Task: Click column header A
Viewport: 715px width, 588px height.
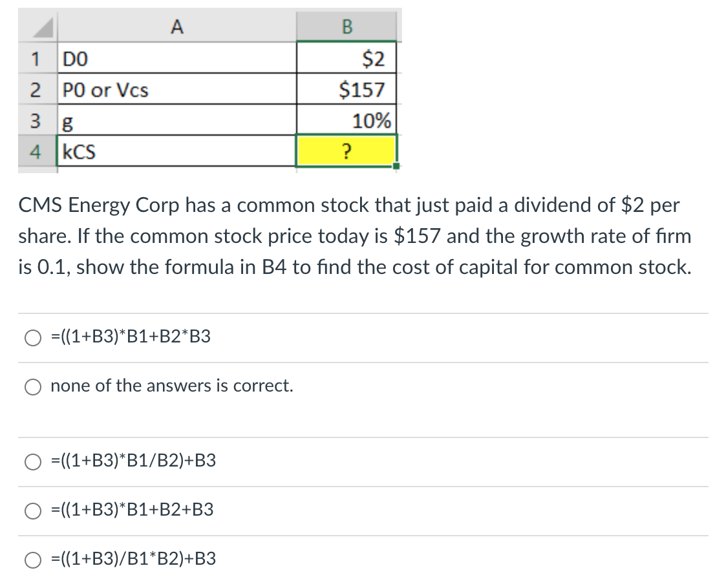Action: (x=175, y=27)
